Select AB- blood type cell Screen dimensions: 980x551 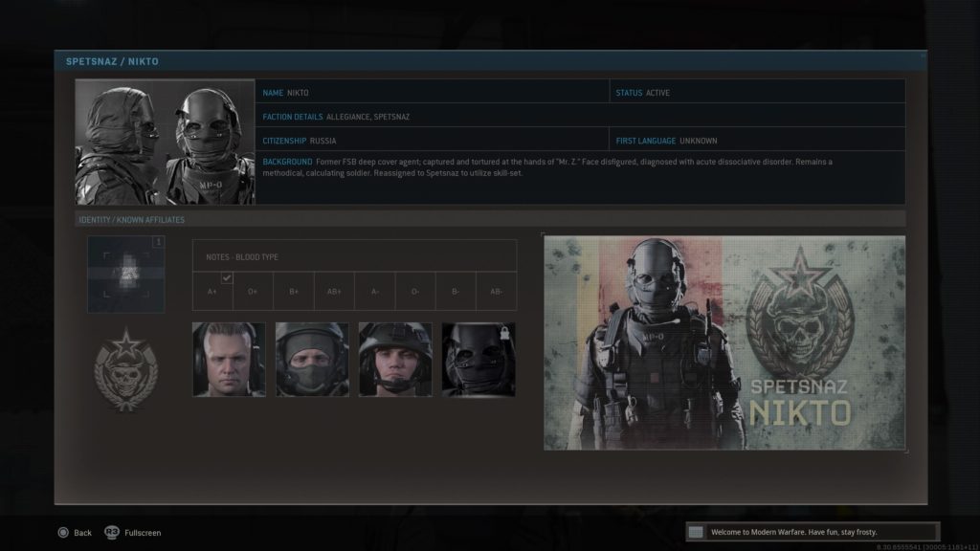click(x=497, y=291)
